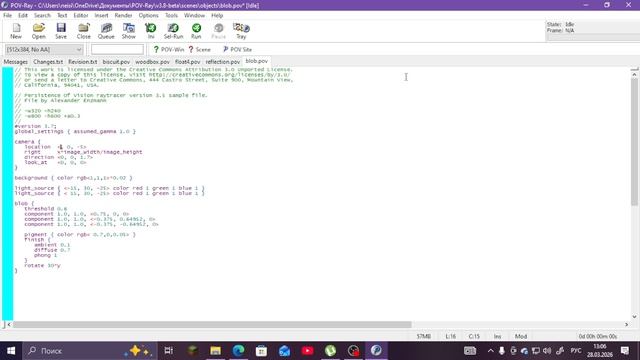Save the file using Save icon
640x360 pixels.
61,31
